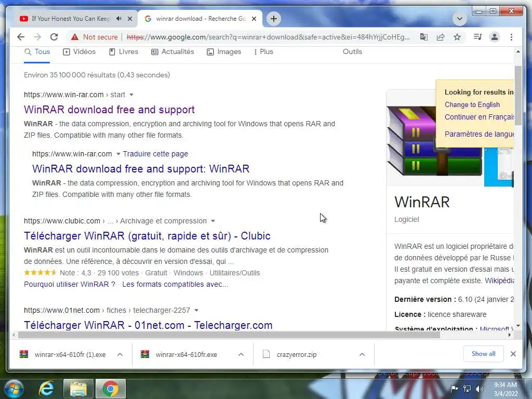Open a new tab with plus button
The height and width of the screenshot is (399, 532).
click(x=274, y=19)
